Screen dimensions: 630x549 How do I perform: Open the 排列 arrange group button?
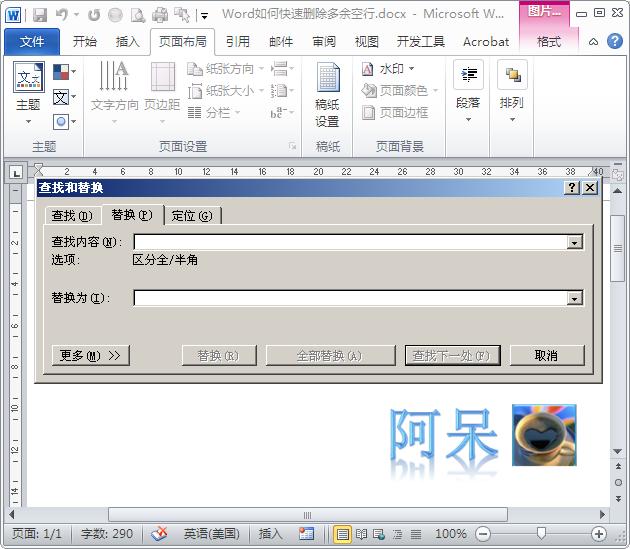[x=512, y=92]
